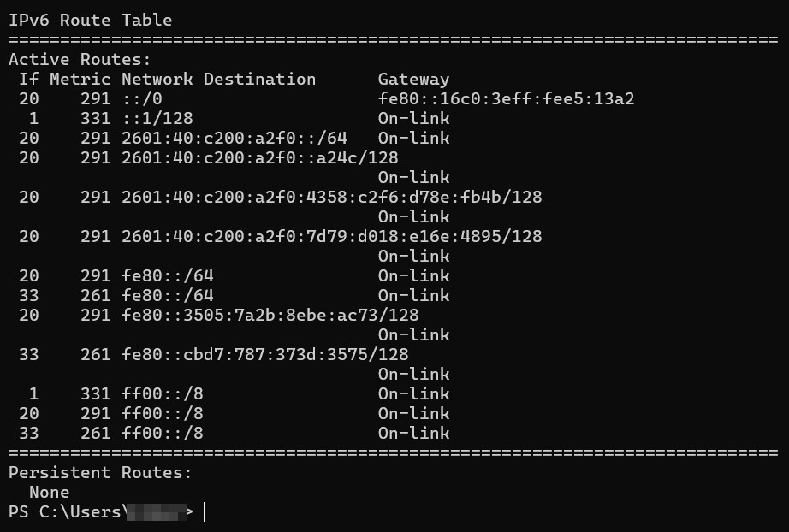Click the PS C:\Users prompt text

click(x=65, y=511)
